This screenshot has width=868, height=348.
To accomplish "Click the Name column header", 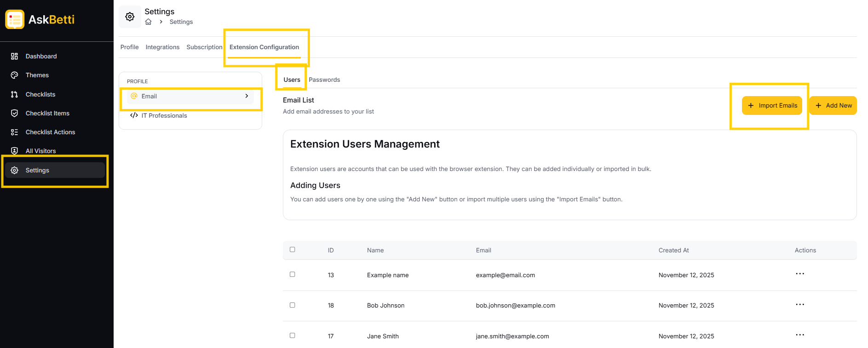I will tap(375, 250).
